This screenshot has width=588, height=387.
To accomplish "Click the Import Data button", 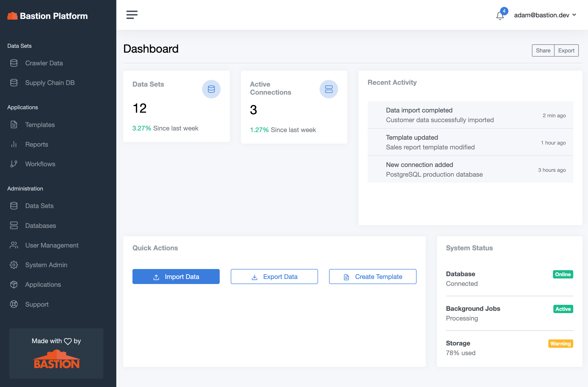I will coord(176,276).
